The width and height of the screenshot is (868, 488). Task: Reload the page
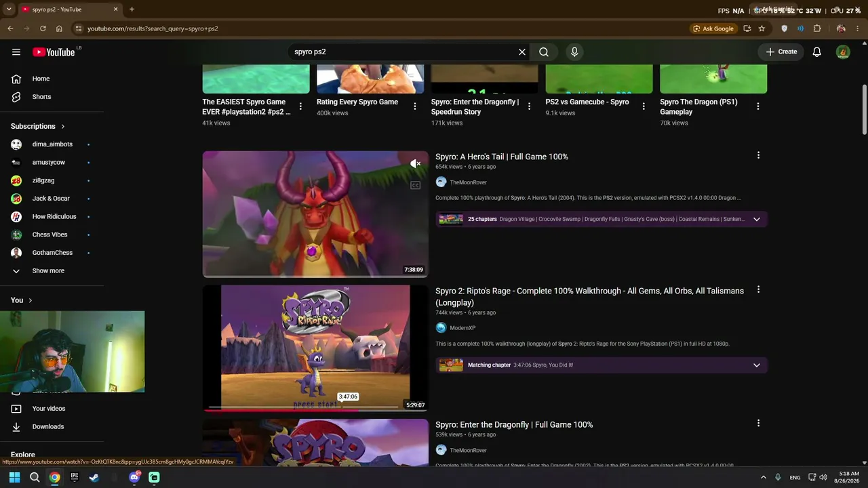(x=43, y=28)
